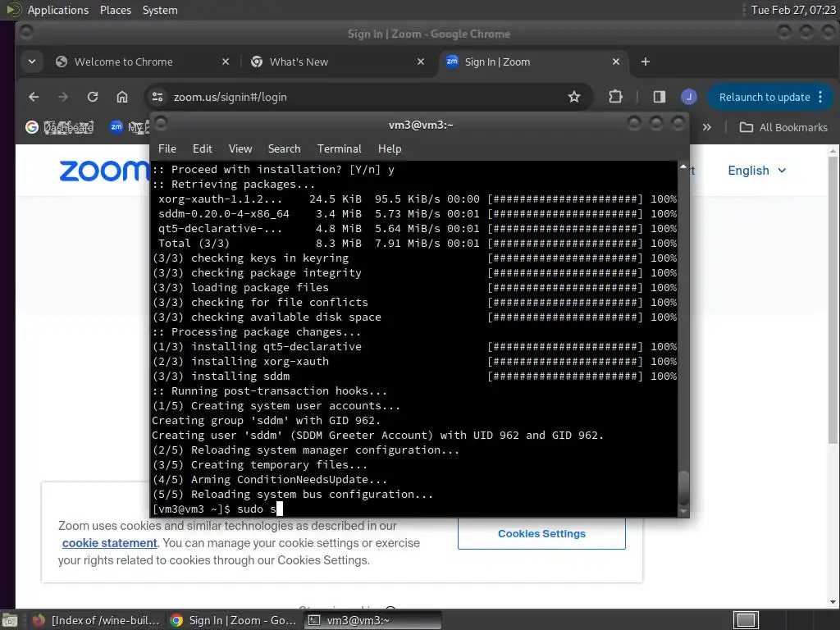Click the Chrome forward arrow

click(x=63, y=97)
